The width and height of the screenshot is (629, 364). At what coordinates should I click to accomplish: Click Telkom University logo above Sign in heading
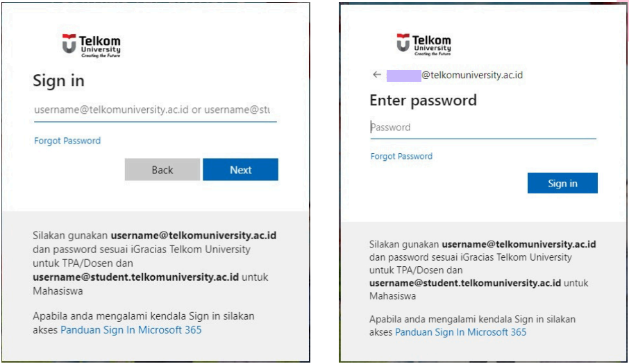[x=91, y=45]
